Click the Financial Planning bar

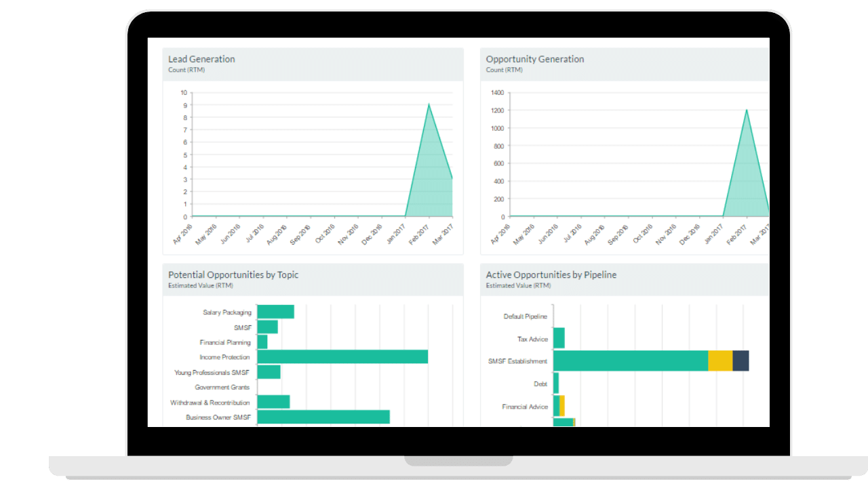262,342
